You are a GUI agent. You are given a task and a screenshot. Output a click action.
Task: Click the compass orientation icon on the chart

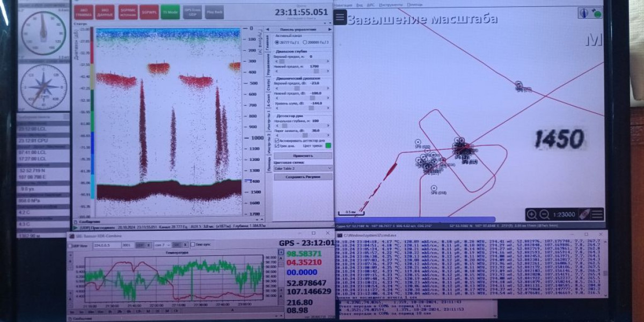pos(584,13)
